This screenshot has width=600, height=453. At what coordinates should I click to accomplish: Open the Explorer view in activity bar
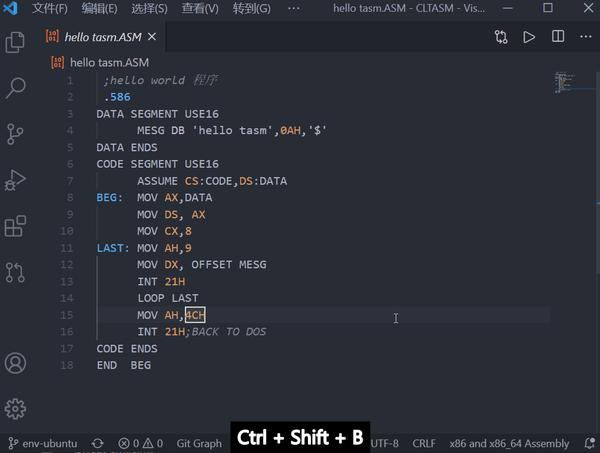[x=15, y=42]
